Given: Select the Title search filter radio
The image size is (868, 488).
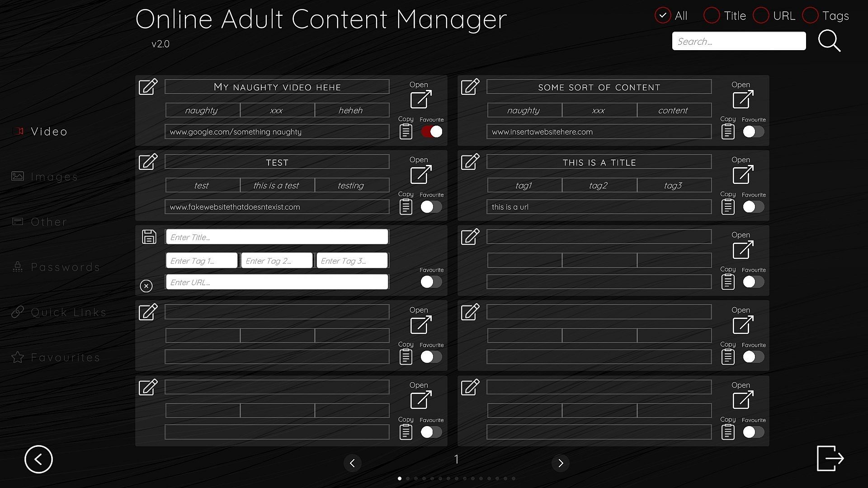Looking at the screenshot, I should pos(712,15).
